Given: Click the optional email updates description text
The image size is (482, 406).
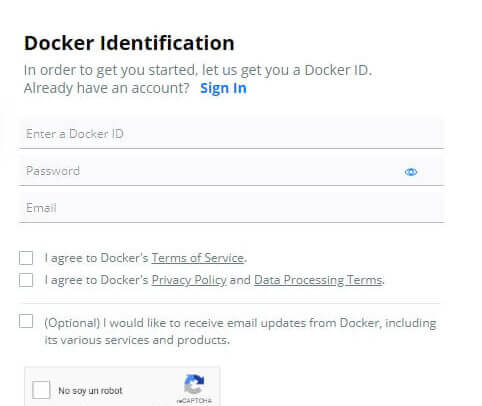Looking at the screenshot, I should tap(240, 331).
